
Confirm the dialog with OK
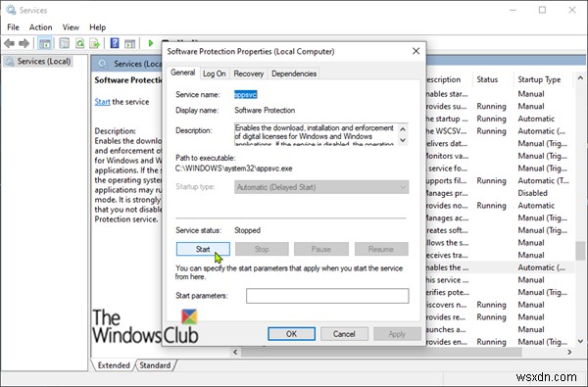pos(291,334)
